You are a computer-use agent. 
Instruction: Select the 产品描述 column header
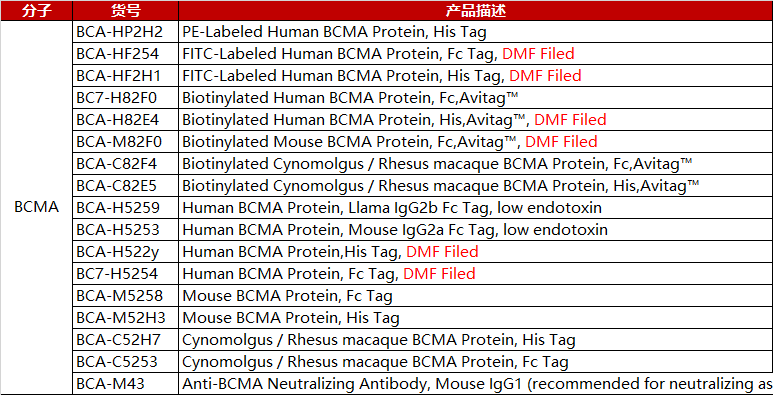pyautogui.click(x=476, y=10)
